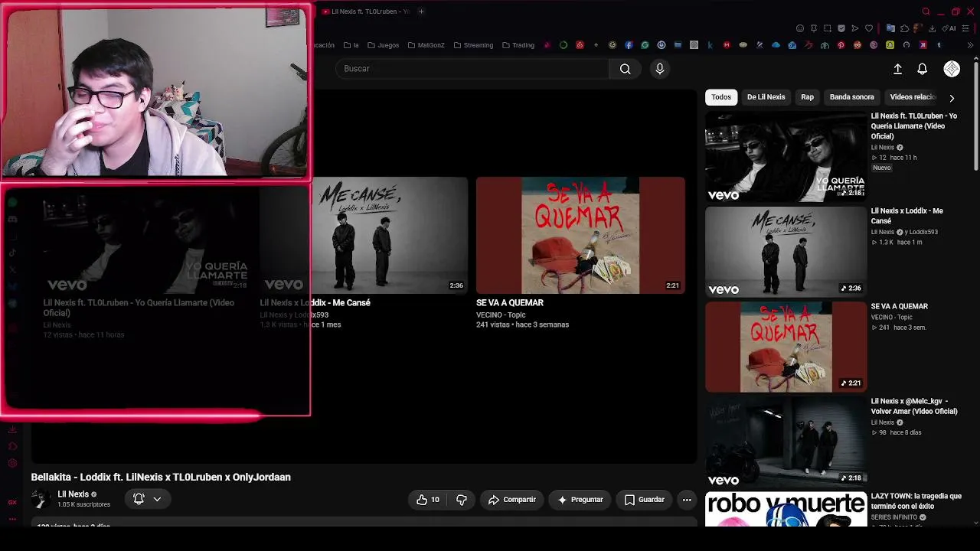Open the subscription notification bell dropdown
The height and width of the screenshot is (551, 980).
point(147,499)
